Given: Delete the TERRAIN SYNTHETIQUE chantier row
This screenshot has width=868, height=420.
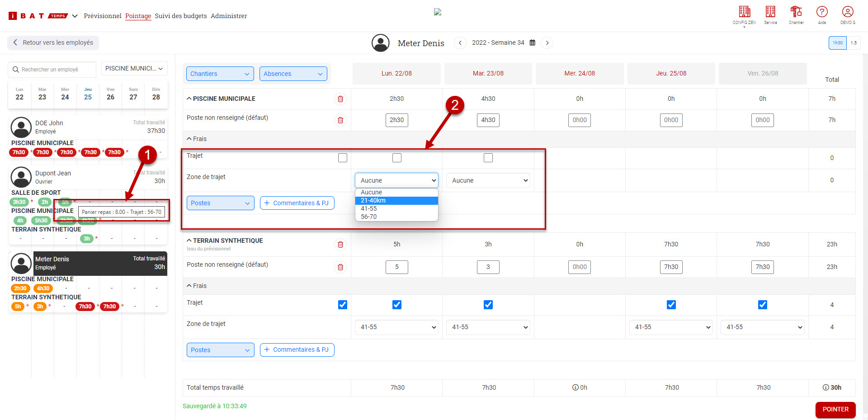Looking at the screenshot, I should [x=340, y=245].
